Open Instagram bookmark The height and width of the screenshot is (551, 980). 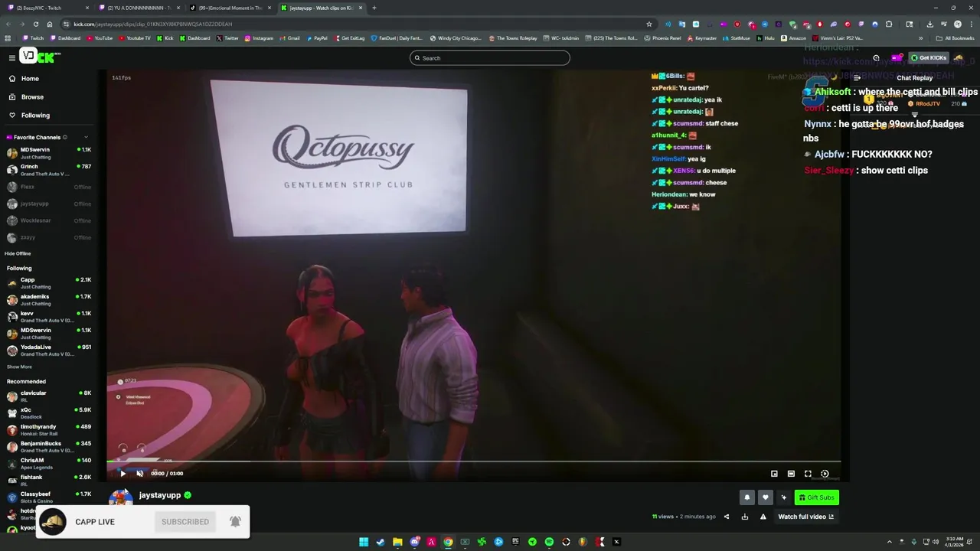[259, 37]
